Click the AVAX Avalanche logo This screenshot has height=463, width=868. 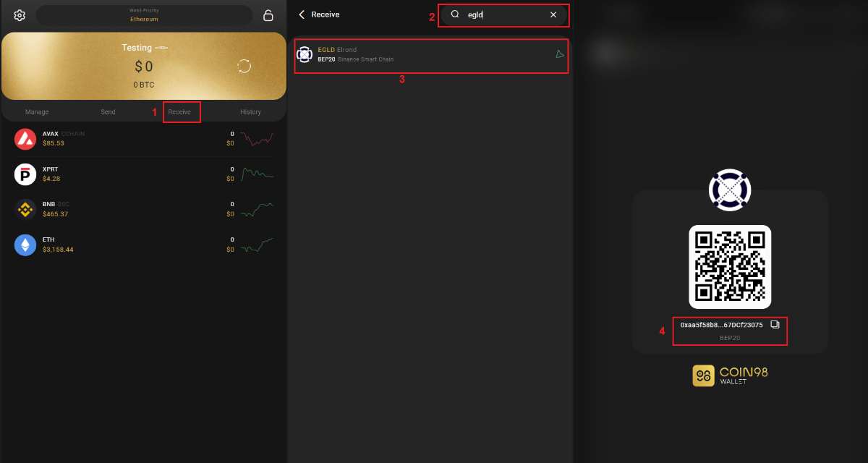[x=25, y=138]
